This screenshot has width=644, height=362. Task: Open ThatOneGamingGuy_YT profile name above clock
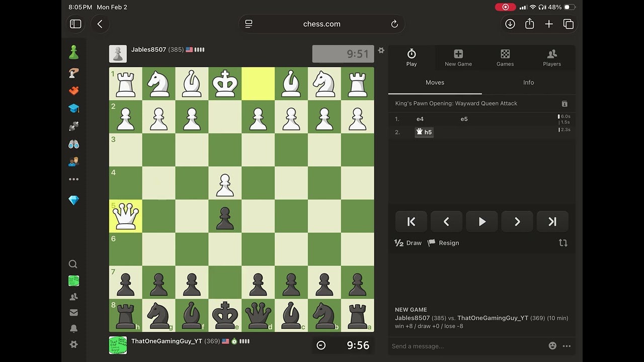point(167,341)
